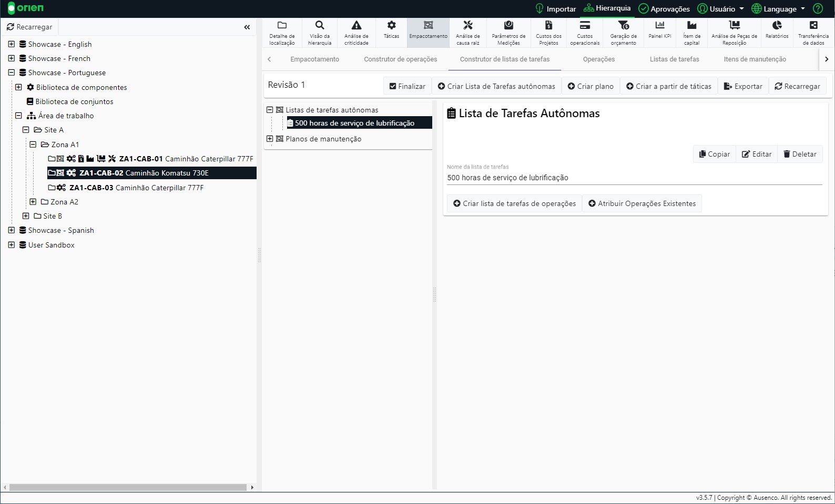Expand Planos de manutenção node

(270, 139)
